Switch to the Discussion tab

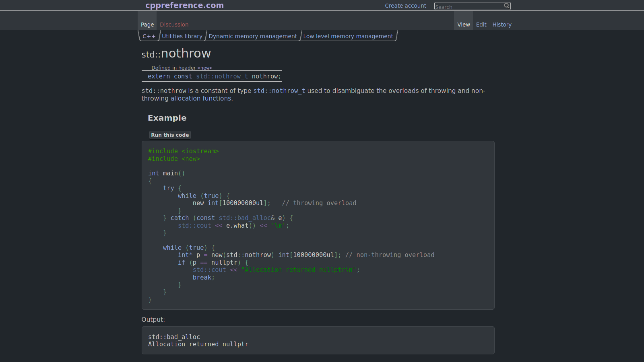(174, 25)
